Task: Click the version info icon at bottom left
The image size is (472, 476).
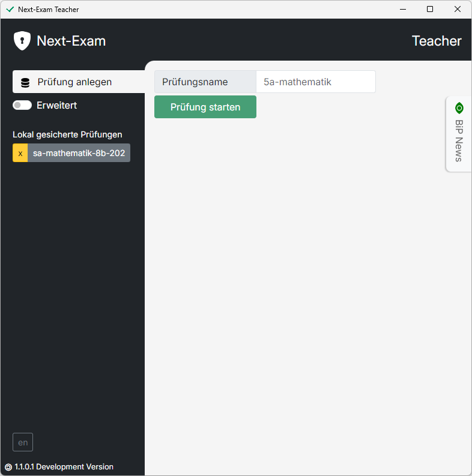Action: click(x=8, y=467)
